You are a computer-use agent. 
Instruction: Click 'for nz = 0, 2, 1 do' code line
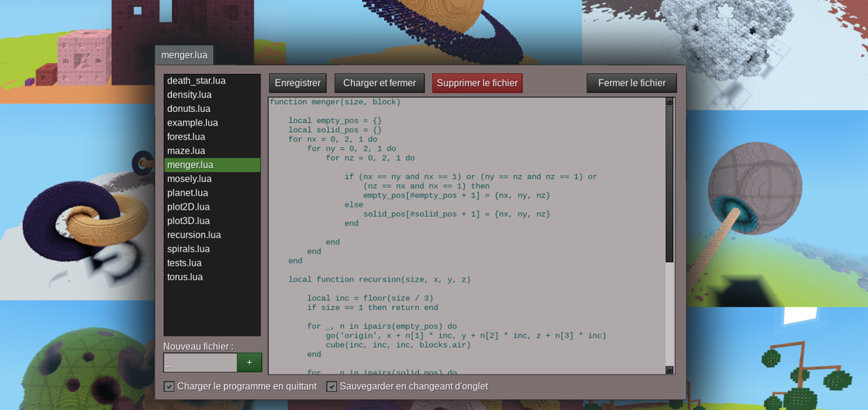(x=370, y=158)
